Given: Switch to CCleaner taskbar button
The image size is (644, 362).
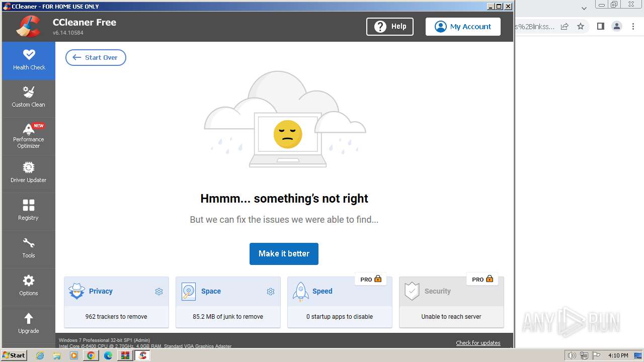Looking at the screenshot, I should 142,355.
